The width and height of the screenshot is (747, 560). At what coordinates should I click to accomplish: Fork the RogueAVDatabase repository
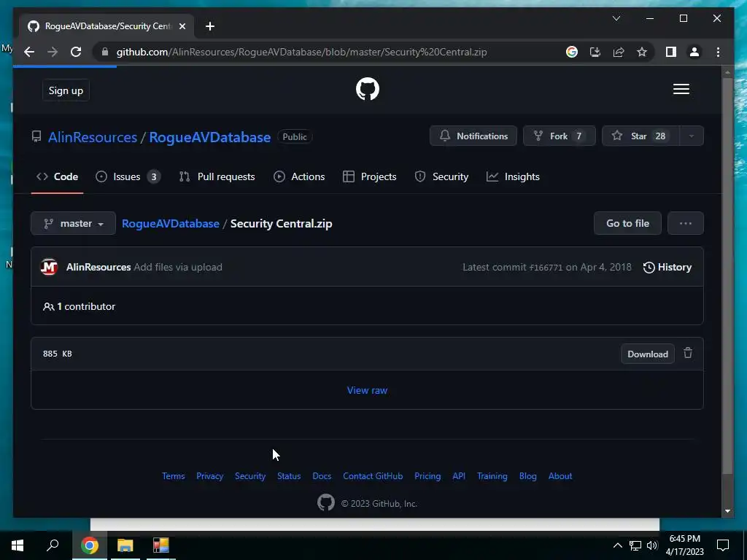point(559,136)
